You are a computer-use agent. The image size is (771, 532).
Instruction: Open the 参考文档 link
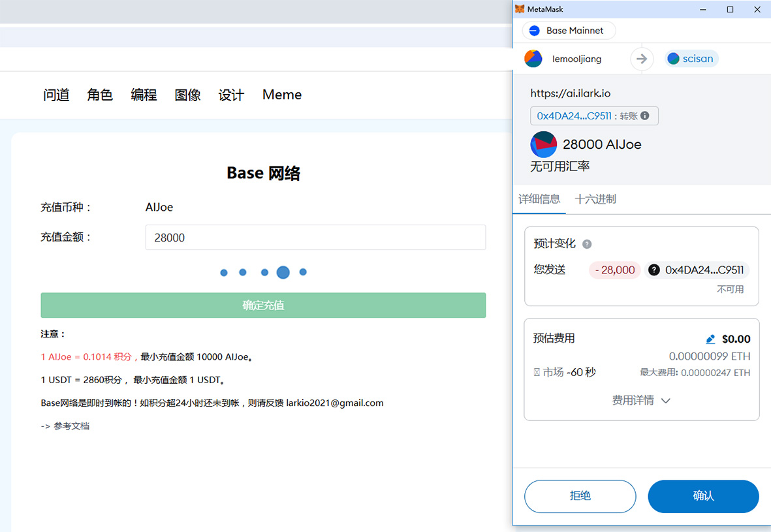point(71,426)
